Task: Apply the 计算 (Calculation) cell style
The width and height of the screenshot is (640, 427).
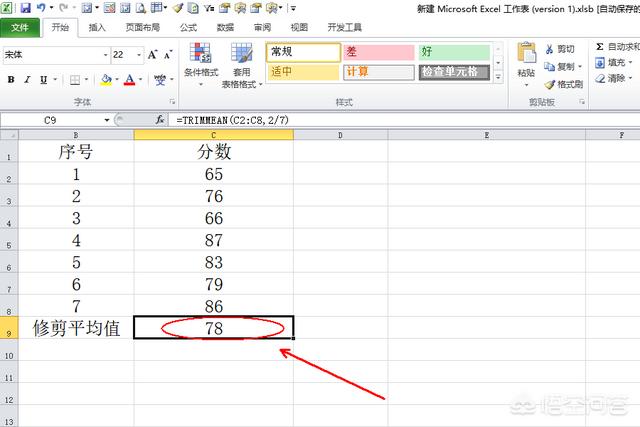Action: point(378,72)
